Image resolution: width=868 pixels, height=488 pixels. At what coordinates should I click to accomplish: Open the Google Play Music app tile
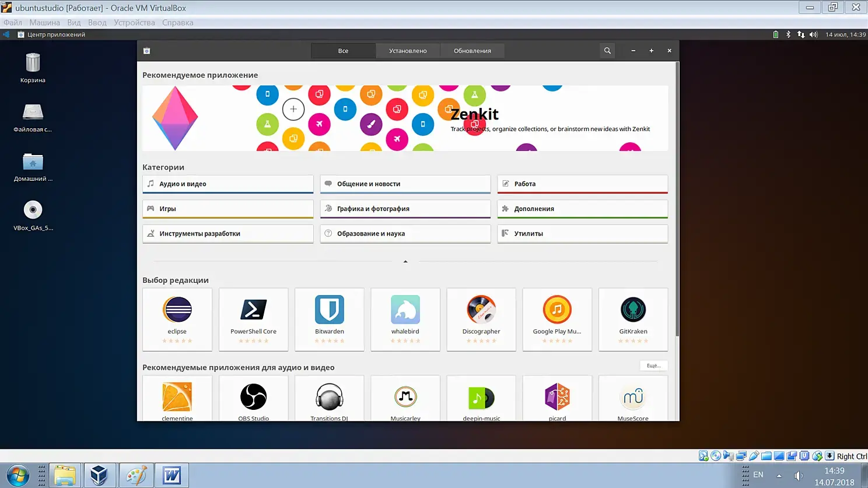pos(557,320)
